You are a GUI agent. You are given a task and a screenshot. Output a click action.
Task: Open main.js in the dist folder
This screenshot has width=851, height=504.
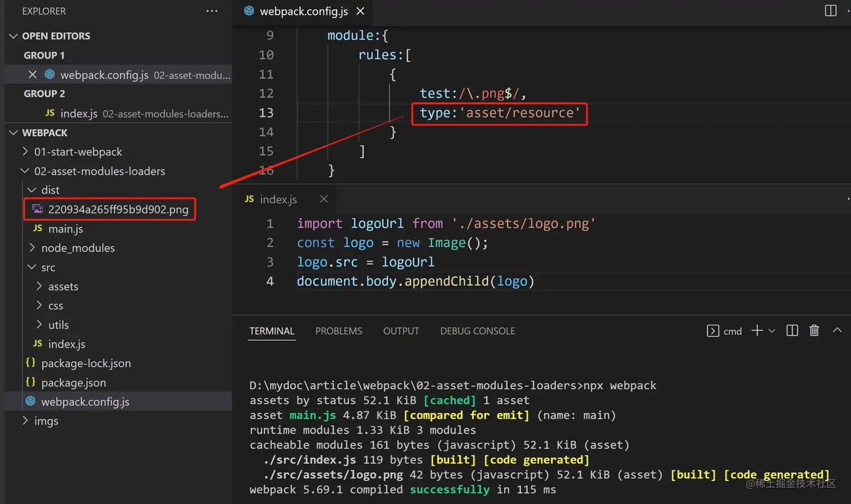(x=65, y=228)
